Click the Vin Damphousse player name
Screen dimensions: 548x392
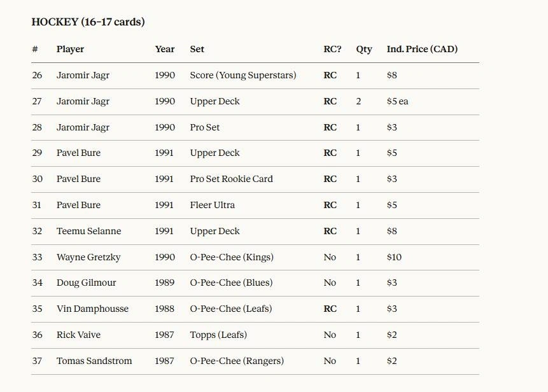92,309
